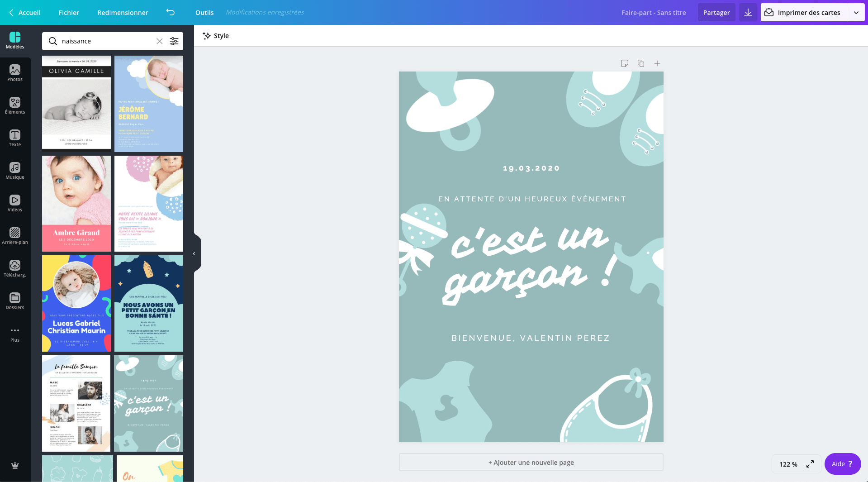The height and width of the screenshot is (482, 868).
Task: Select the yellow shirt On template thumbnail
Action: pos(150,468)
